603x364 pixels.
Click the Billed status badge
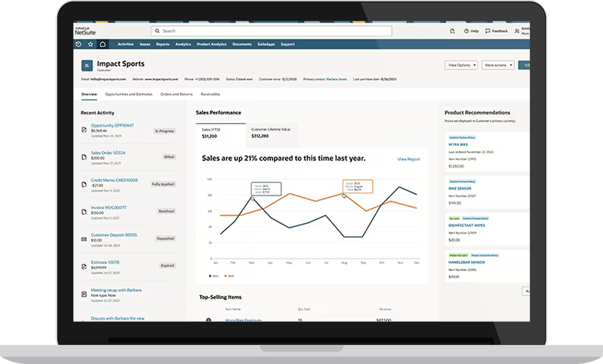(x=169, y=157)
